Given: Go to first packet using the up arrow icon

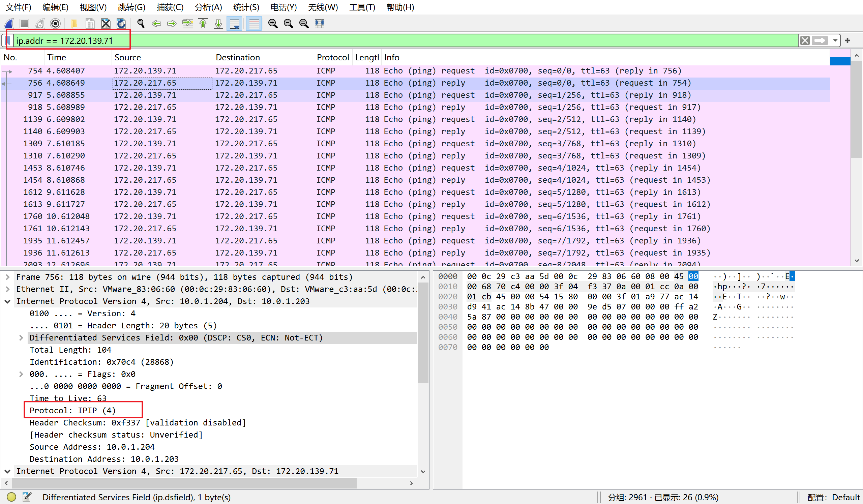Looking at the screenshot, I should click(203, 23).
